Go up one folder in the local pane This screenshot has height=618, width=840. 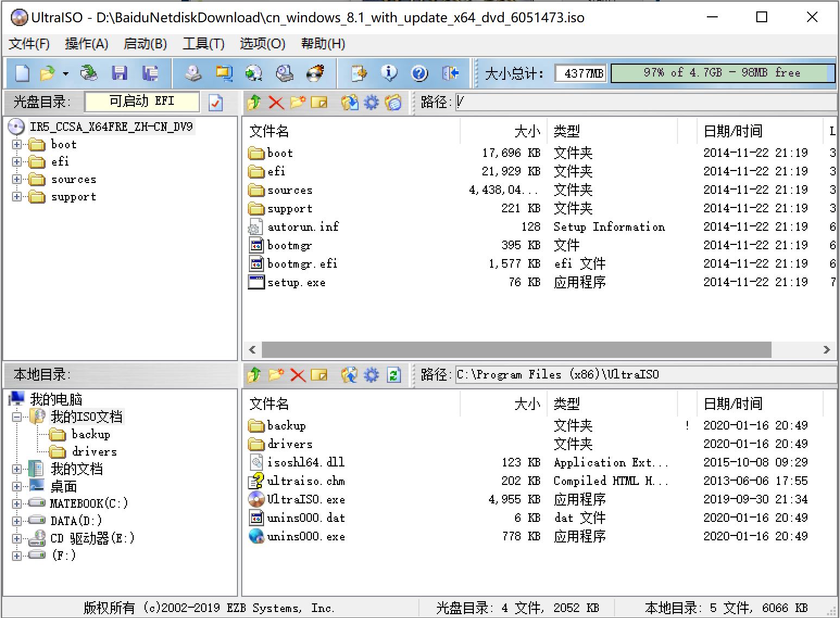[254, 375]
